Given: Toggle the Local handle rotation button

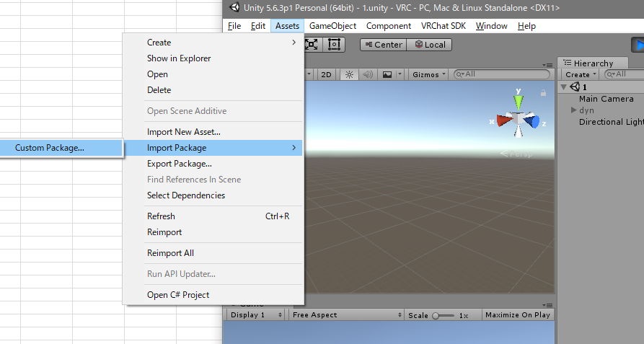Looking at the screenshot, I should (429, 44).
